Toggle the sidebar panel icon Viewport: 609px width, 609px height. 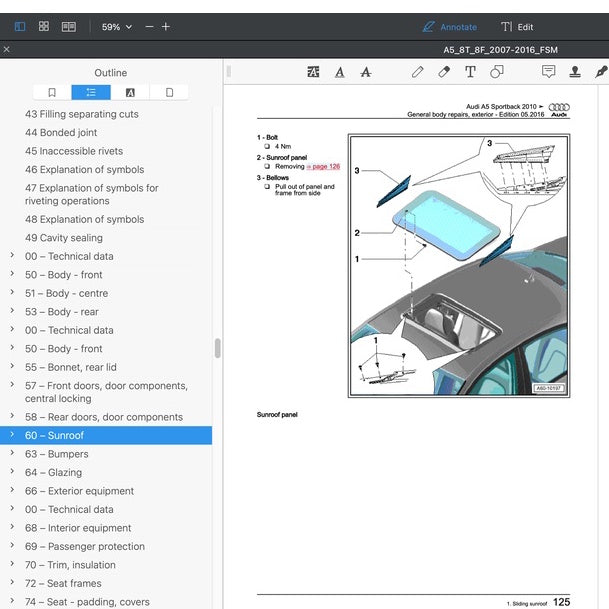pyautogui.click(x=20, y=26)
